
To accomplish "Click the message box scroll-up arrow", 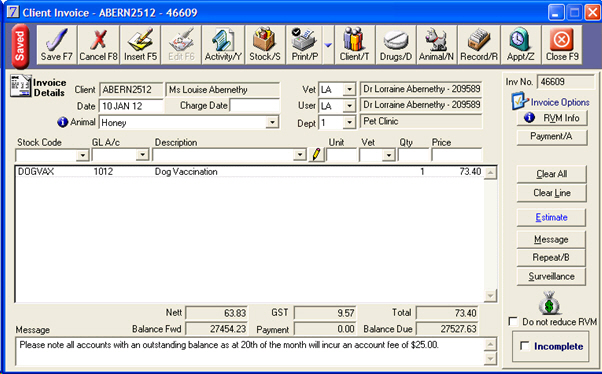I will [x=490, y=344].
